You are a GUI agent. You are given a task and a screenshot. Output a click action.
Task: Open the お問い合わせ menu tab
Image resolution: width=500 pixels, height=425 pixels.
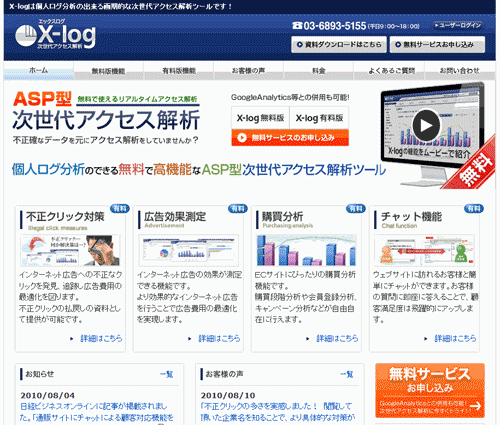coord(460,71)
